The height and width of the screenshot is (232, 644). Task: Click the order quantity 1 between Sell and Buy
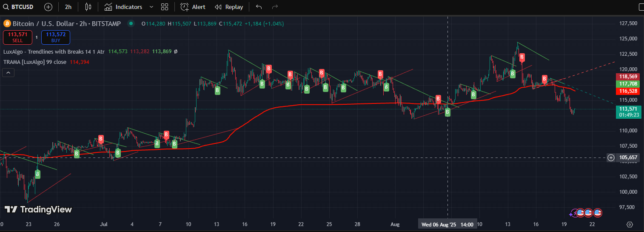[37, 37]
